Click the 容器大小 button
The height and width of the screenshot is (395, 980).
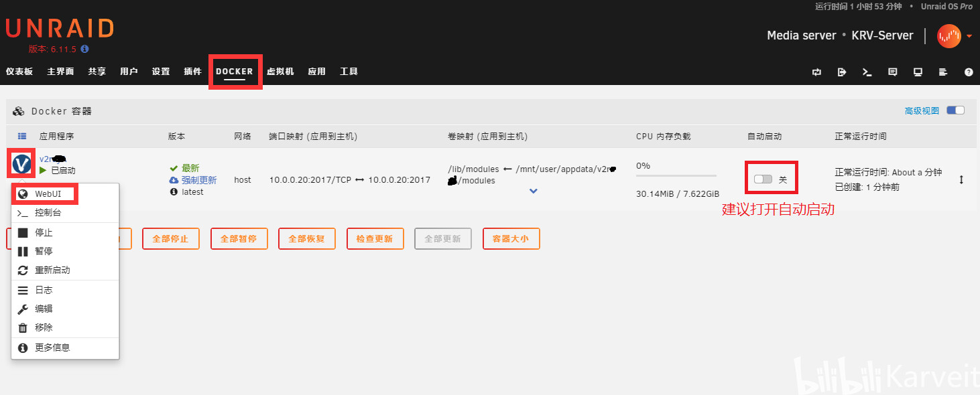coord(511,238)
